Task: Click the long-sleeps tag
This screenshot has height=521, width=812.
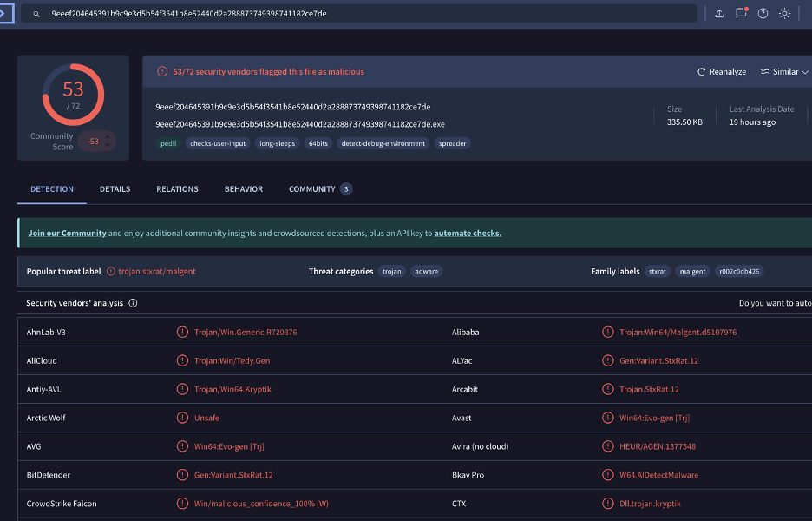Action: click(277, 143)
